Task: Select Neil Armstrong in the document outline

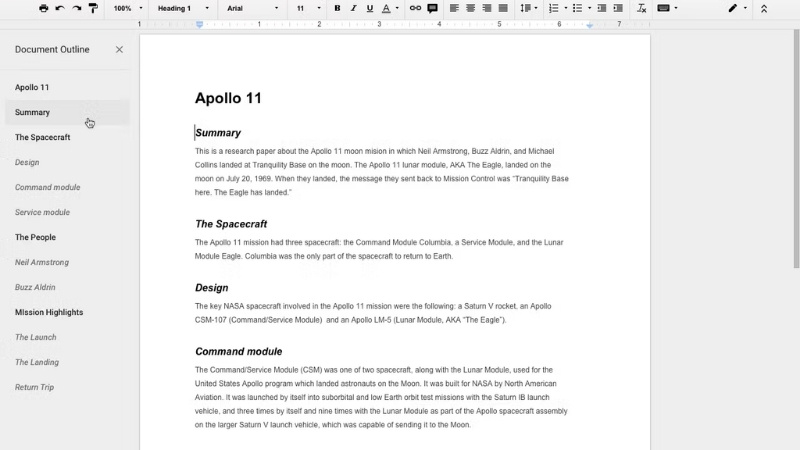Action: tap(42, 262)
